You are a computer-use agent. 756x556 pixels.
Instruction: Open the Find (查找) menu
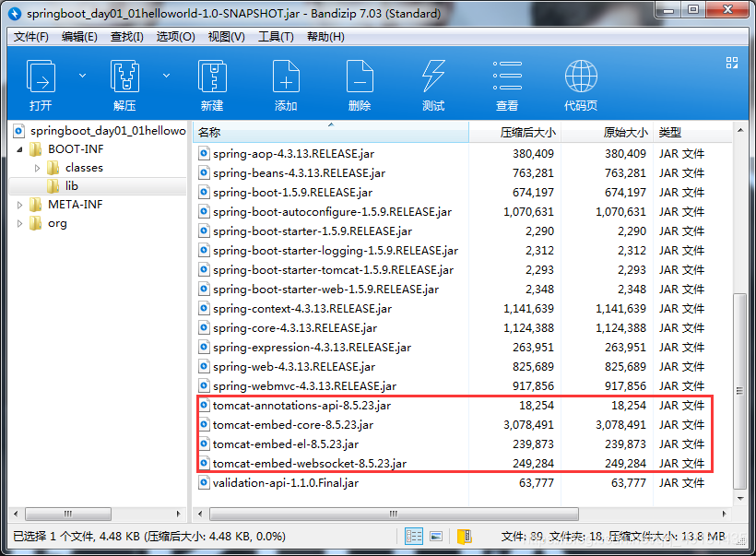(x=127, y=37)
